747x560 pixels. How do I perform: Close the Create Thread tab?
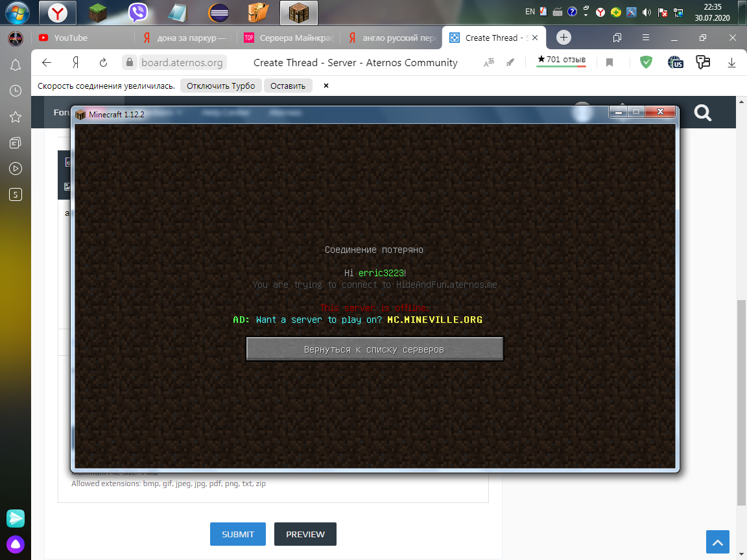pyautogui.click(x=535, y=38)
